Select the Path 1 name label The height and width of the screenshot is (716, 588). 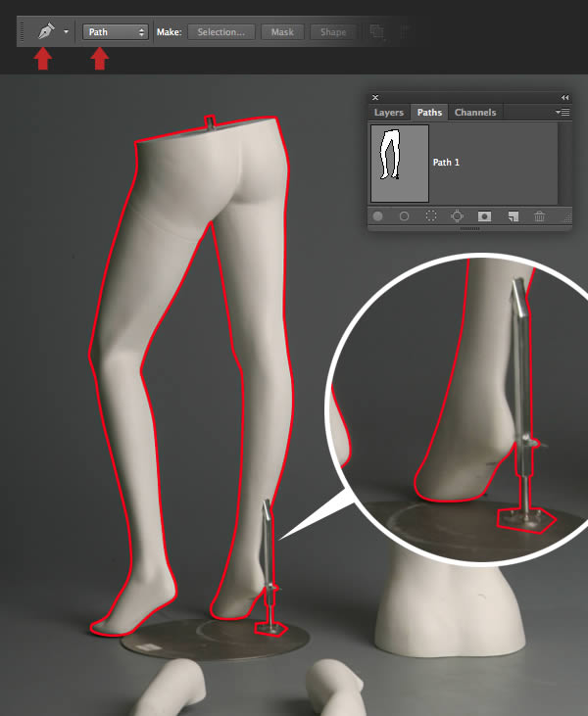(x=446, y=163)
